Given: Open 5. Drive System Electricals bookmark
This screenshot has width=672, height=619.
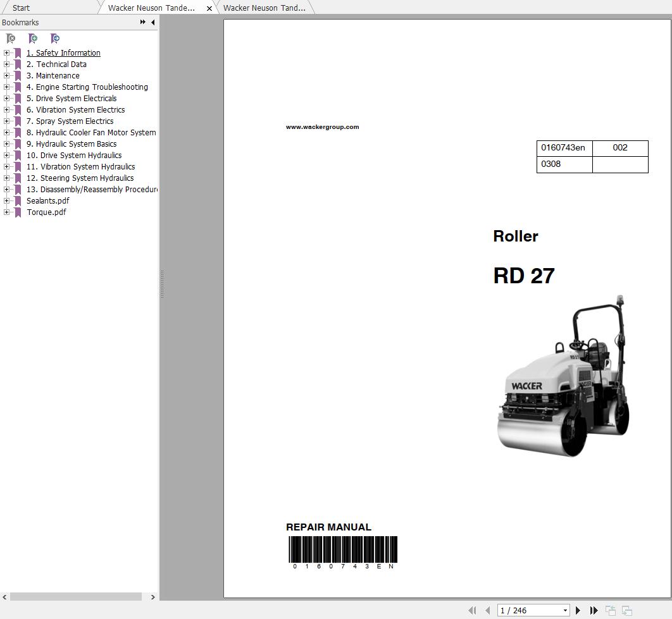Looking at the screenshot, I should [72, 98].
